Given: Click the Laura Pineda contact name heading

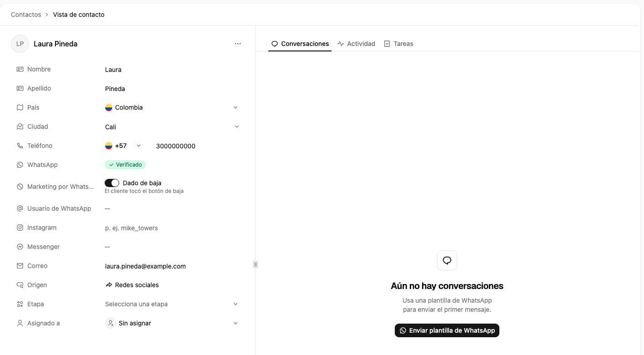Looking at the screenshot, I should [55, 44].
